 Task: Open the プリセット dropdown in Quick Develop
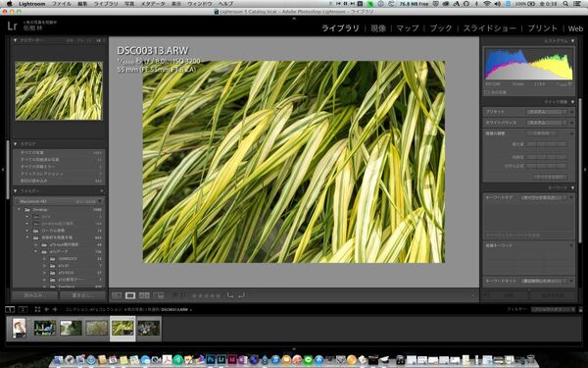click(x=547, y=112)
